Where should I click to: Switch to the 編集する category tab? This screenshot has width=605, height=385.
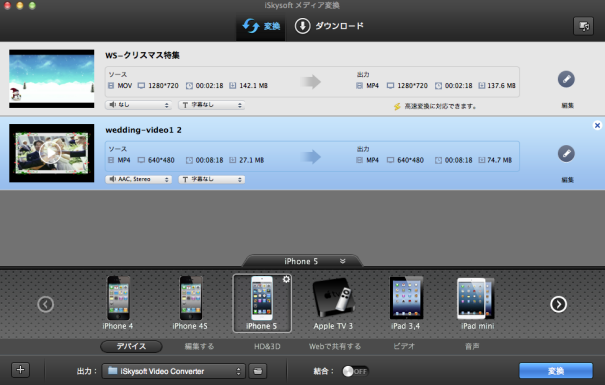pos(199,346)
